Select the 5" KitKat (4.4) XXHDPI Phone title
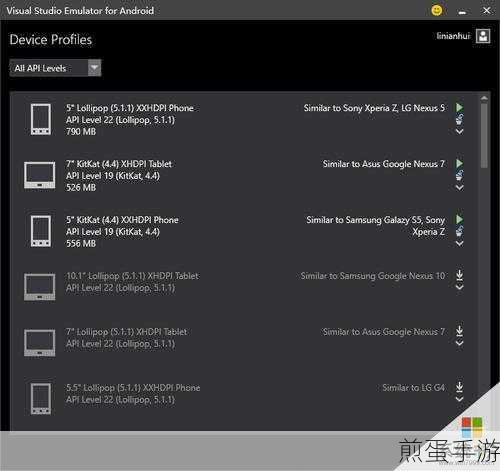The image size is (500, 471). click(x=122, y=220)
